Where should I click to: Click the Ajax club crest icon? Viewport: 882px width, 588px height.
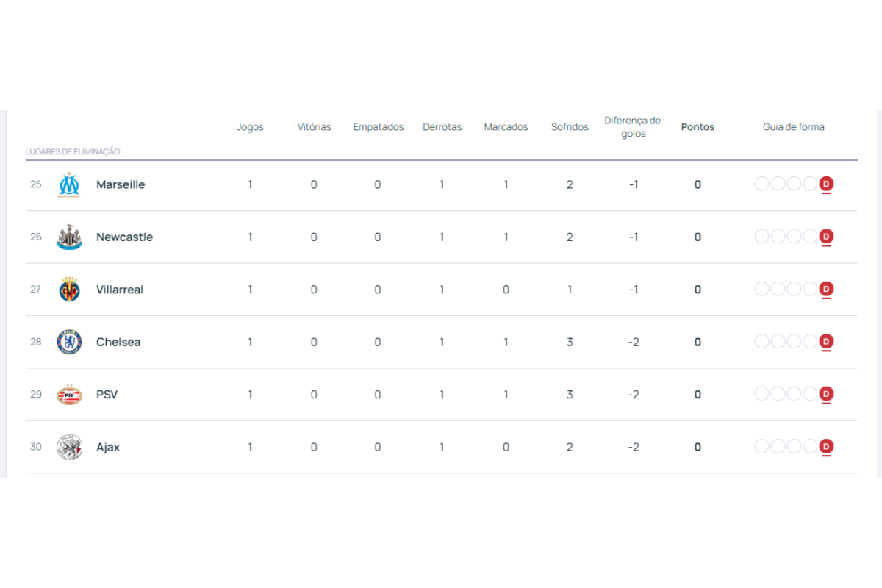click(x=70, y=447)
